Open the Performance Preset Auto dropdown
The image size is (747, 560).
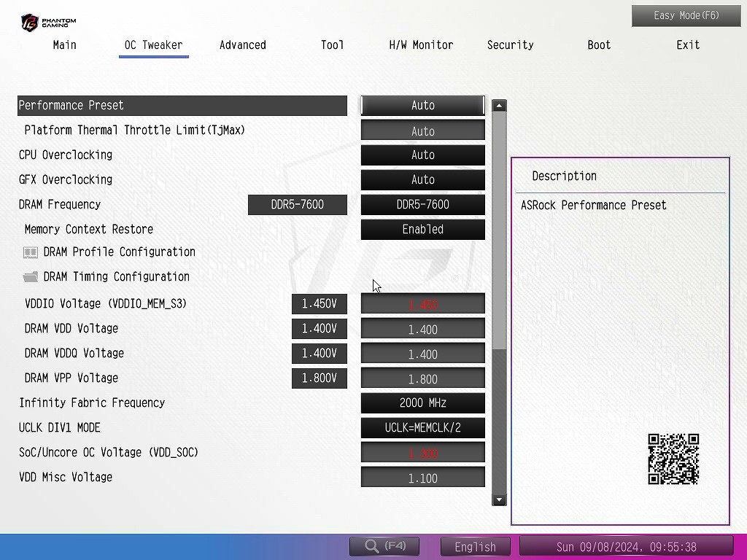(x=422, y=106)
